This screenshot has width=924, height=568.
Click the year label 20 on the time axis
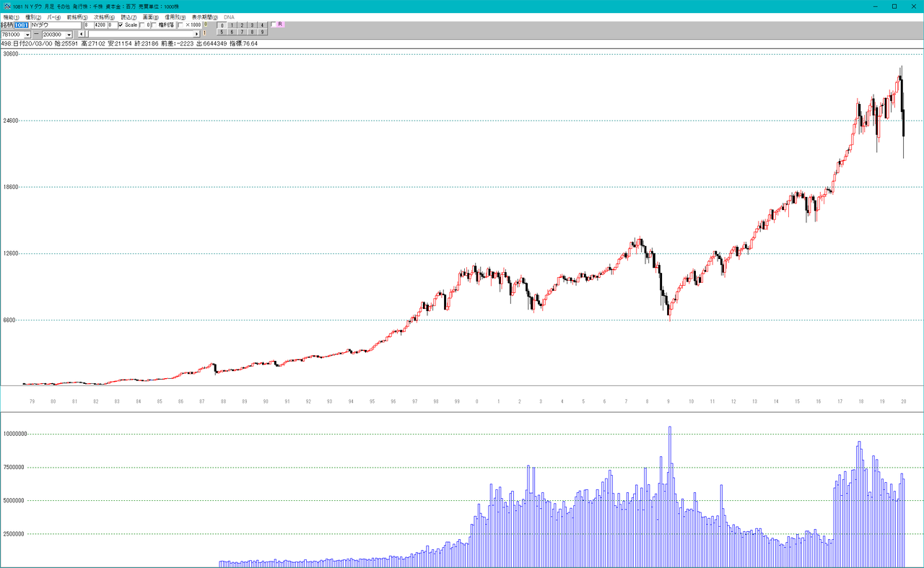pyautogui.click(x=903, y=401)
